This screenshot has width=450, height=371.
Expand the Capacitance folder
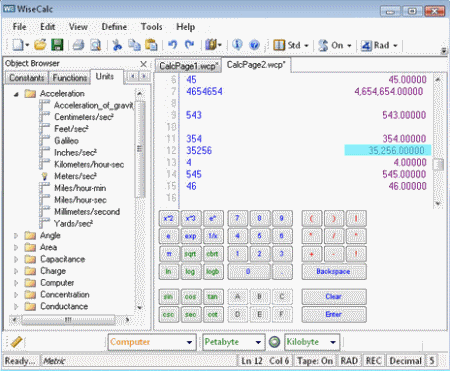click(x=16, y=259)
